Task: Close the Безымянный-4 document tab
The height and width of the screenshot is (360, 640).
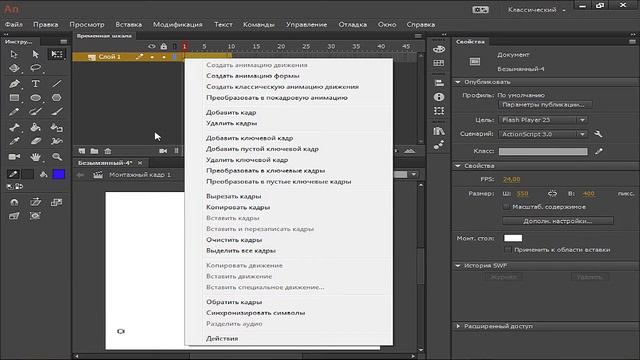Action: point(140,163)
